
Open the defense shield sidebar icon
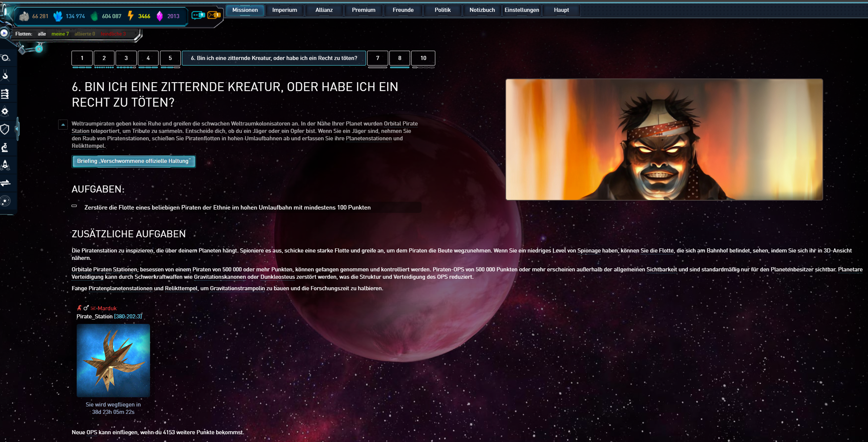point(5,129)
